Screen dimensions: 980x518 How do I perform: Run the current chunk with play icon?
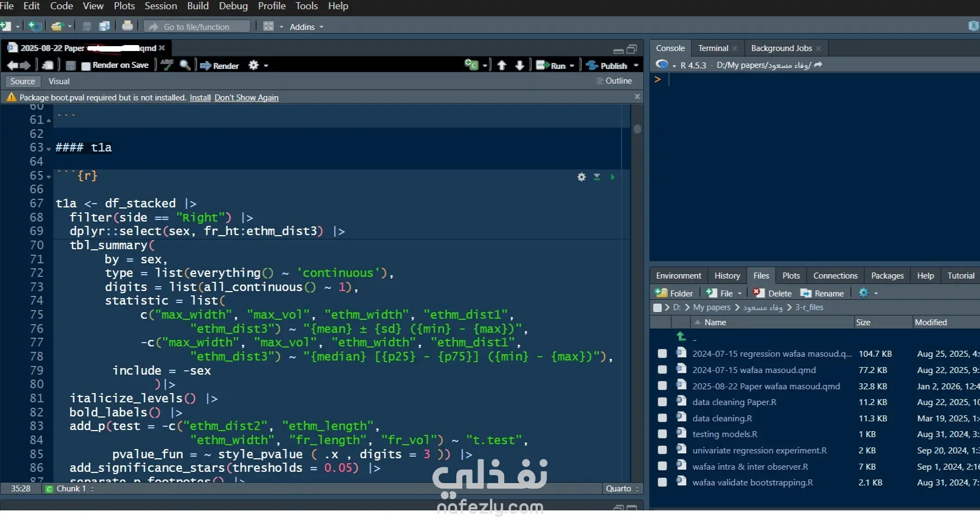612,177
